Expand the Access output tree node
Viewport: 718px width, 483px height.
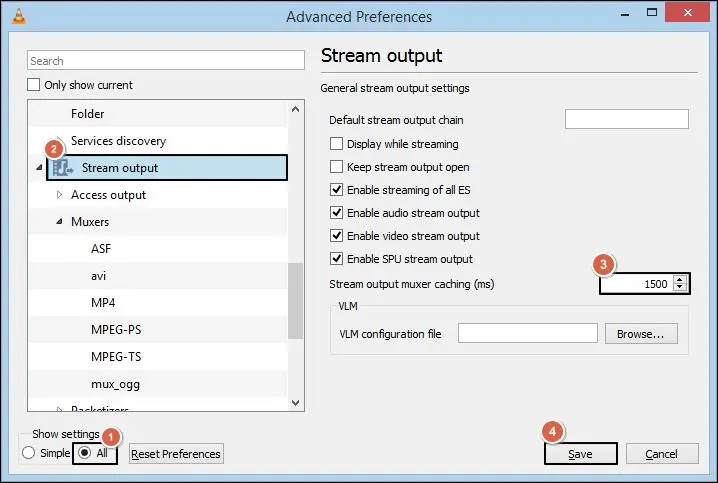[x=59, y=195]
